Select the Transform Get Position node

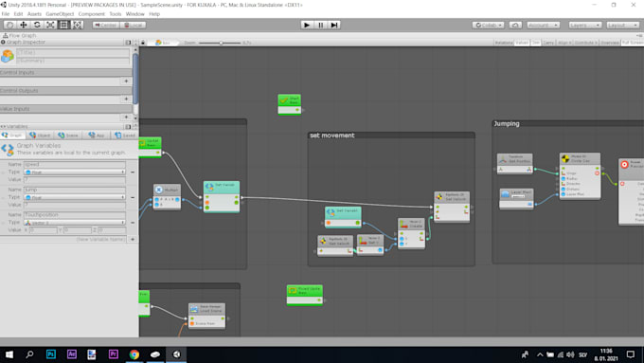(x=514, y=164)
